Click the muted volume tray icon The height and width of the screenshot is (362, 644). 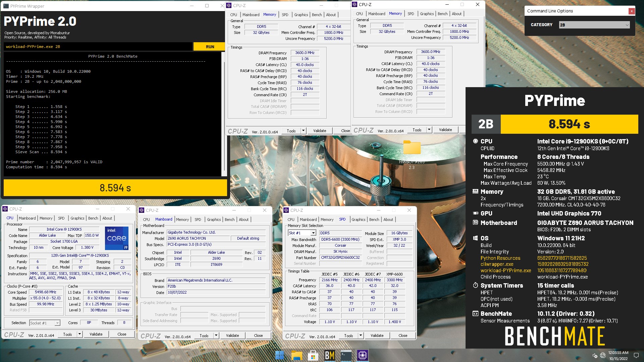point(595,355)
